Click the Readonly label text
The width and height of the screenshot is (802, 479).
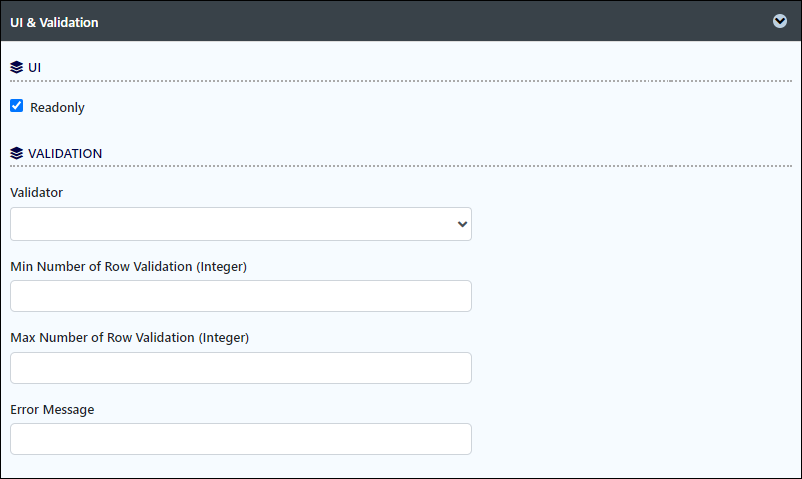(x=57, y=107)
